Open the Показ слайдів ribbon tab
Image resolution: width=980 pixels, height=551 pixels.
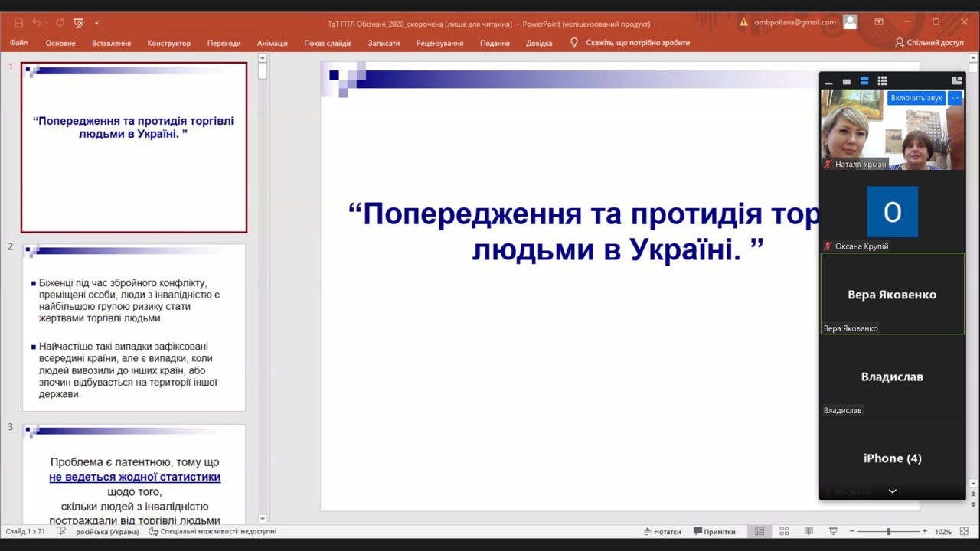pos(328,43)
